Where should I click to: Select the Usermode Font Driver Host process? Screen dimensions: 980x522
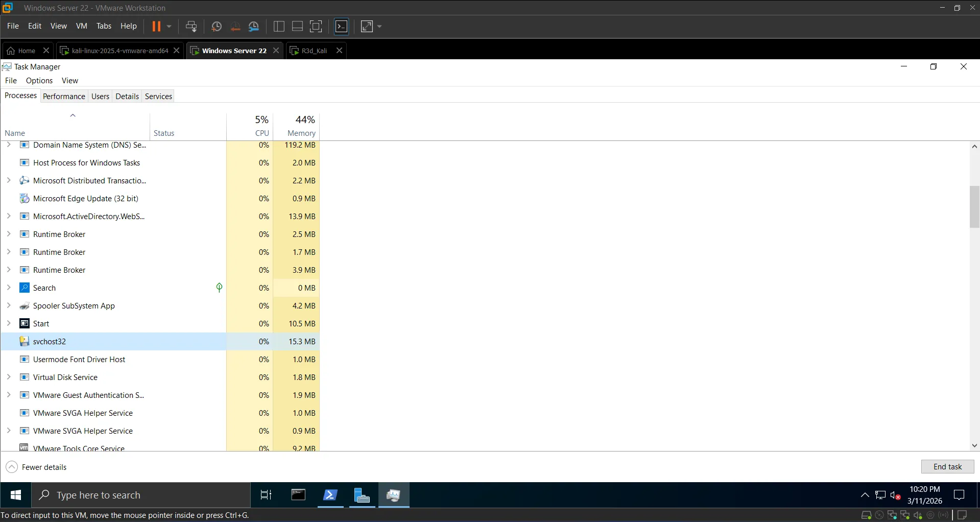pos(160,360)
